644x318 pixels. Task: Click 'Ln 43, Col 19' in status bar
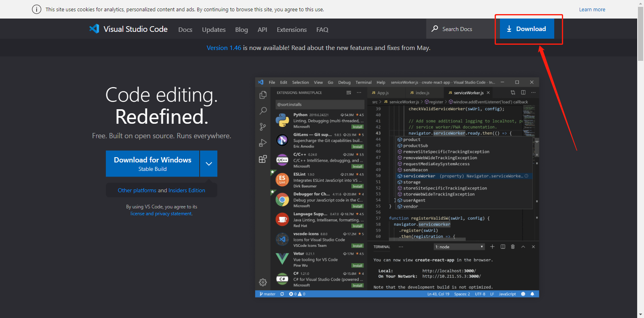(438, 294)
